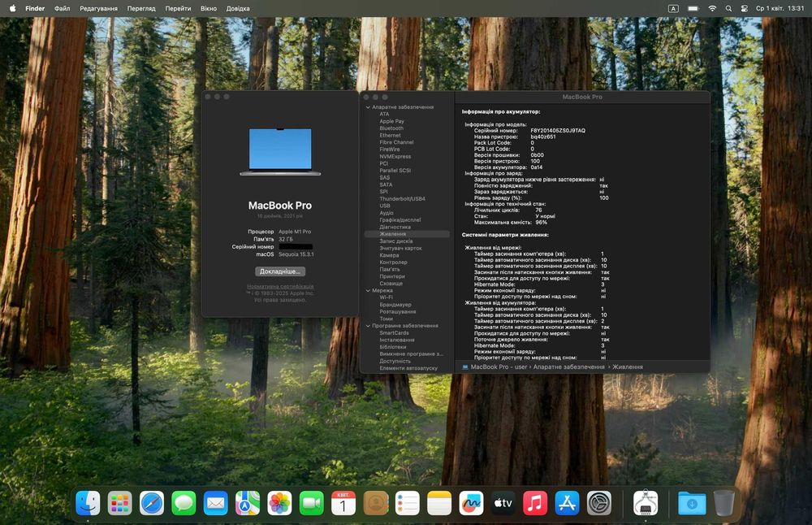Open the Редагування menu
This screenshot has width=812, height=525.
tap(98, 8)
